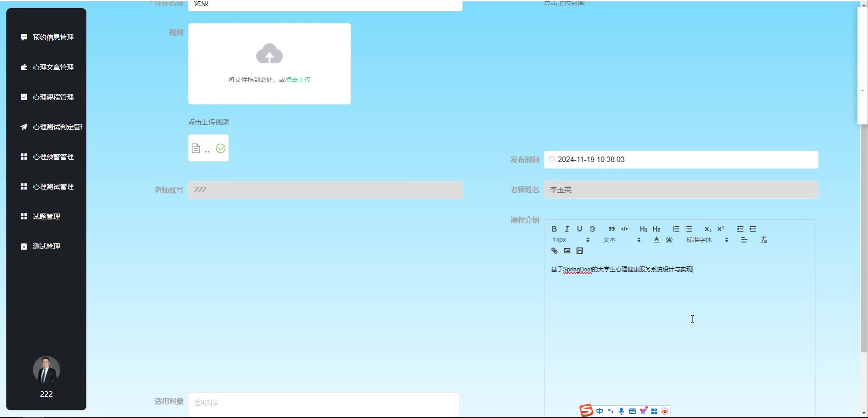Viewport: 868px width, 418px height.
Task: Open the text color picker
Action: pyautogui.click(x=656, y=240)
